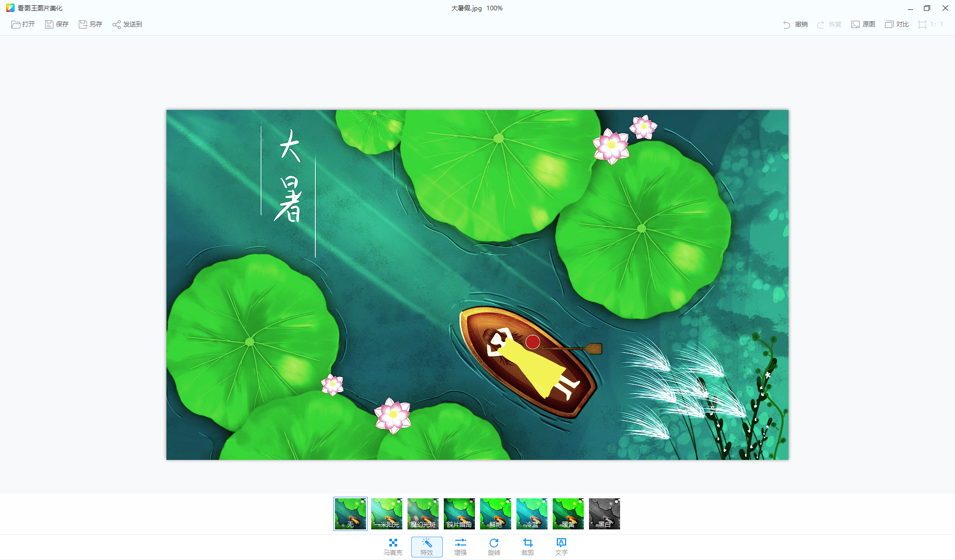Image resolution: width=955 pixels, height=560 pixels.
Task: Redo the edit with 恢复
Action: 829,24
